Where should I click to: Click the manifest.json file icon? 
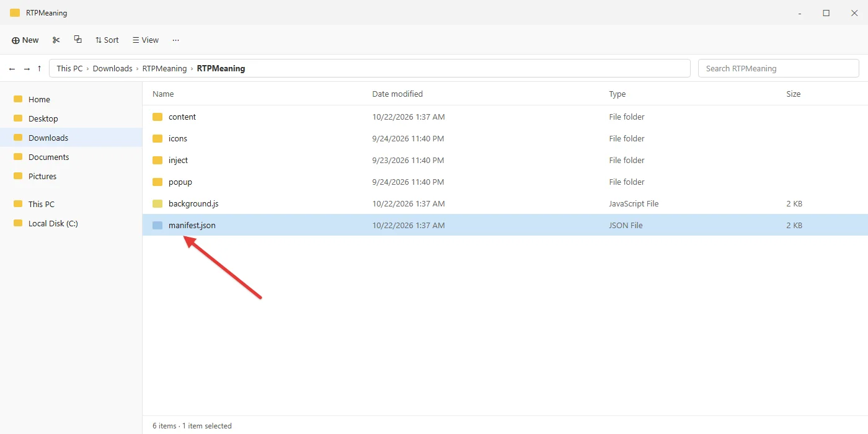[157, 225]
